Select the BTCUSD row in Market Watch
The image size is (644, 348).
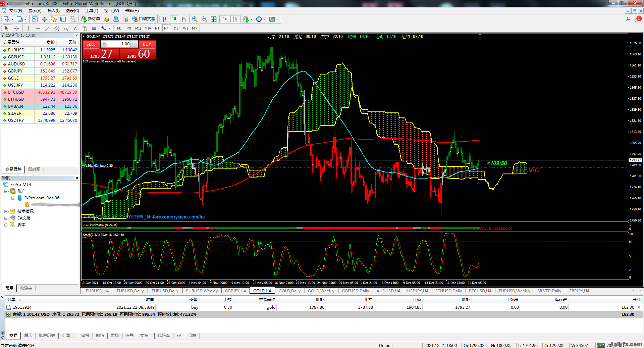click(40, 92)
